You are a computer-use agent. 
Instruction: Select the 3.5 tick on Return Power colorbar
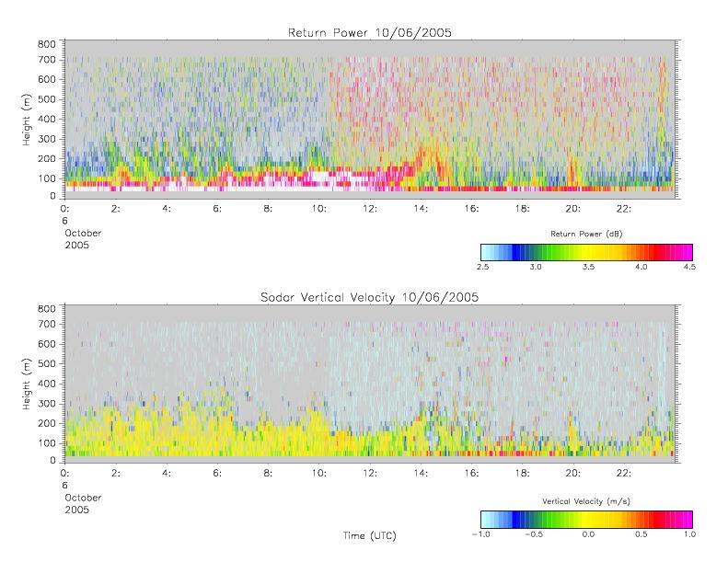tap(588, 267)
